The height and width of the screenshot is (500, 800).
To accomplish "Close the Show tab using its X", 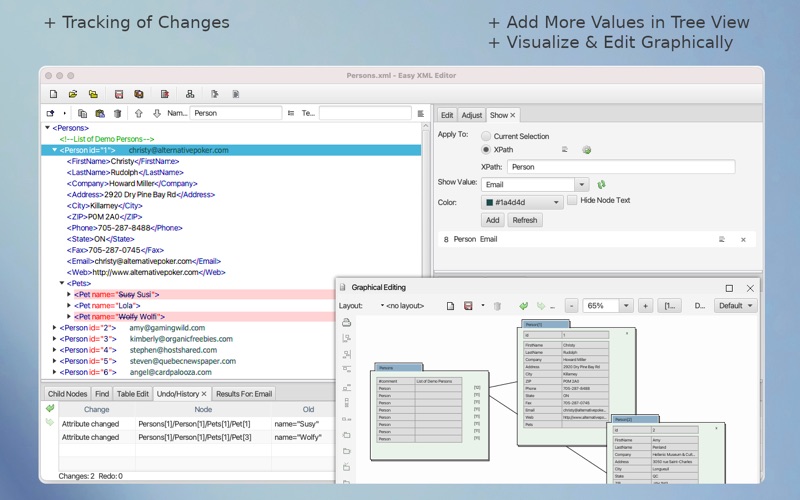I will [x=512, y=115].
